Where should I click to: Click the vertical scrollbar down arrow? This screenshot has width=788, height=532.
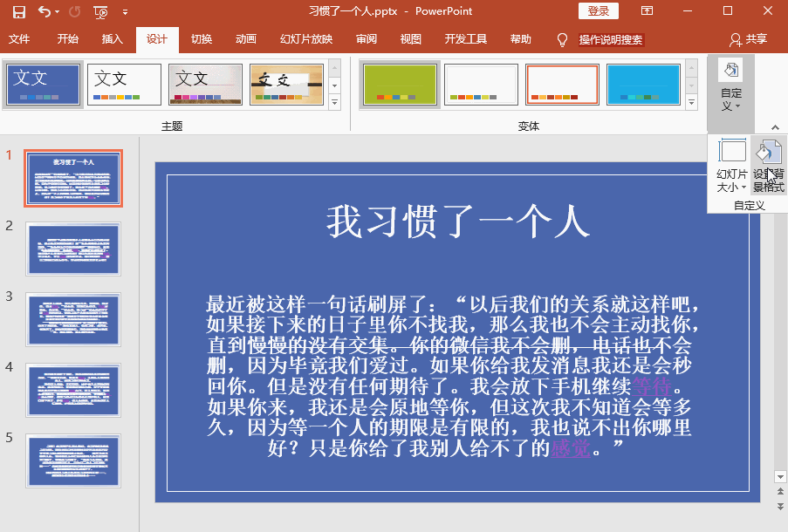[x=780, y=476]
